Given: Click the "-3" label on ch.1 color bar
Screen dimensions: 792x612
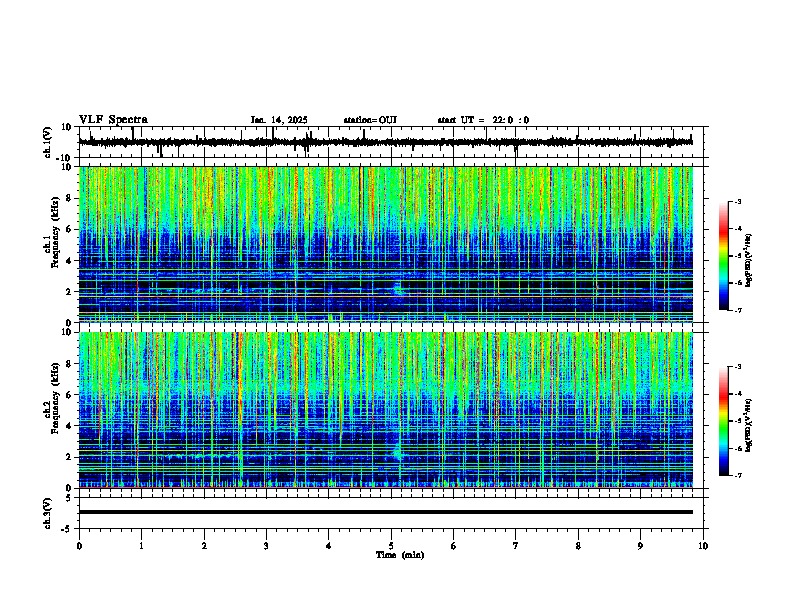Looking at the screenshot, I should pos(738,202).
